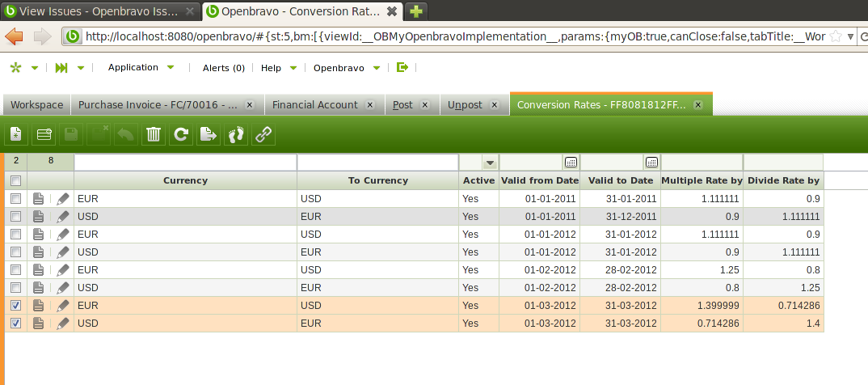Uncheck the USD row with rate 0.714286
The image size is (868, 385).
coord(16,323)
